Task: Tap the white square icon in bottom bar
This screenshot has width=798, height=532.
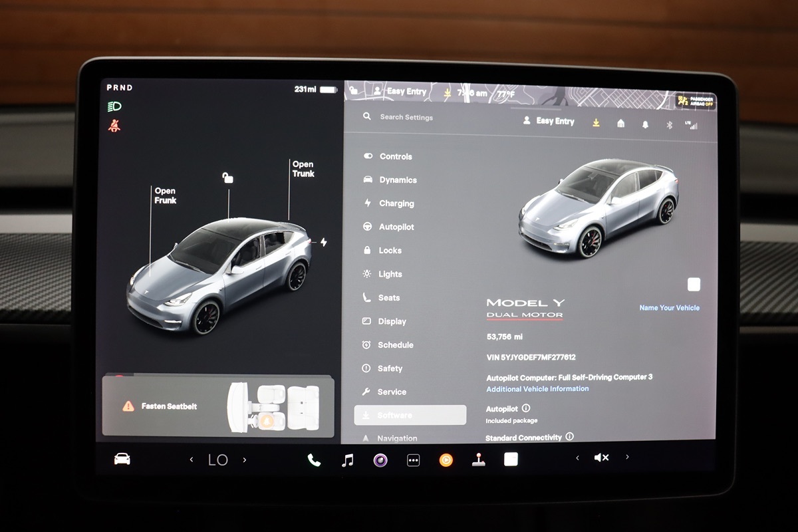Action: click(x=511, y=459)
